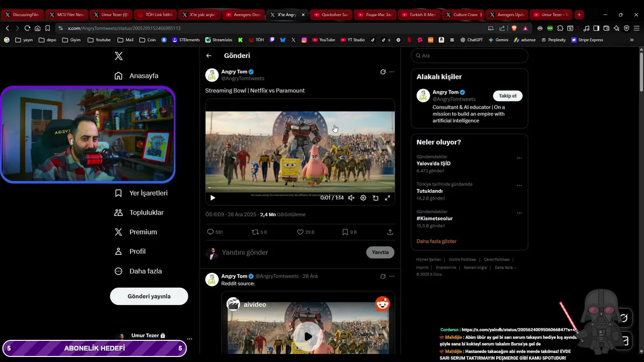Viewport: 644px width, 362px height.
Task: Go to Anasayfa in sidebar
Action: (x=136, y=76)
